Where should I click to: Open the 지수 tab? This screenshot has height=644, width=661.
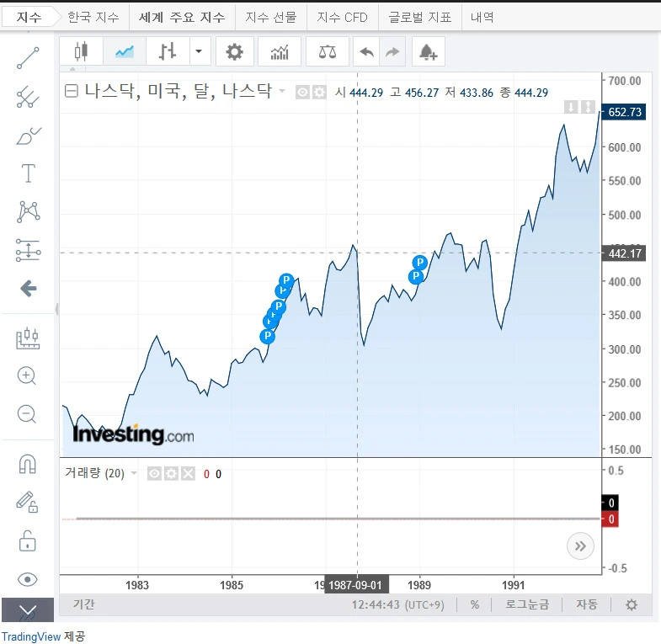(x=29, y=18)
